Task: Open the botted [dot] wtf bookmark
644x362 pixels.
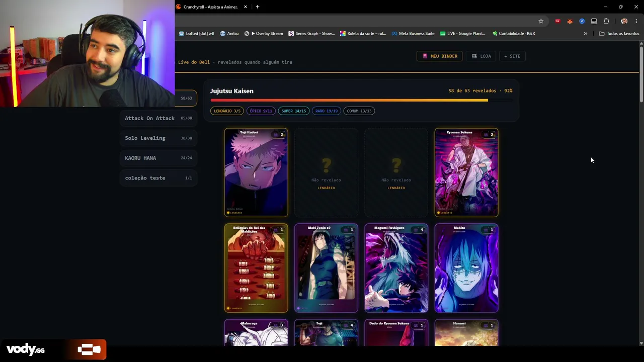Action: (196, 34)
